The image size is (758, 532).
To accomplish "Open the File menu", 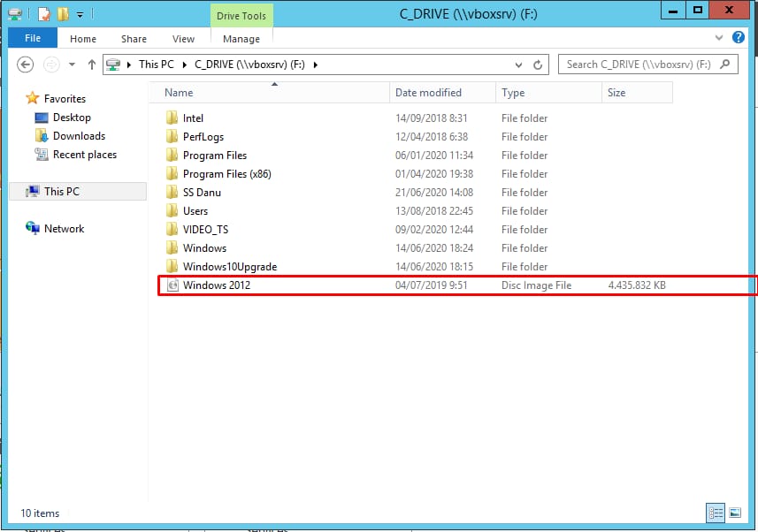I will (x=33, y=38).
